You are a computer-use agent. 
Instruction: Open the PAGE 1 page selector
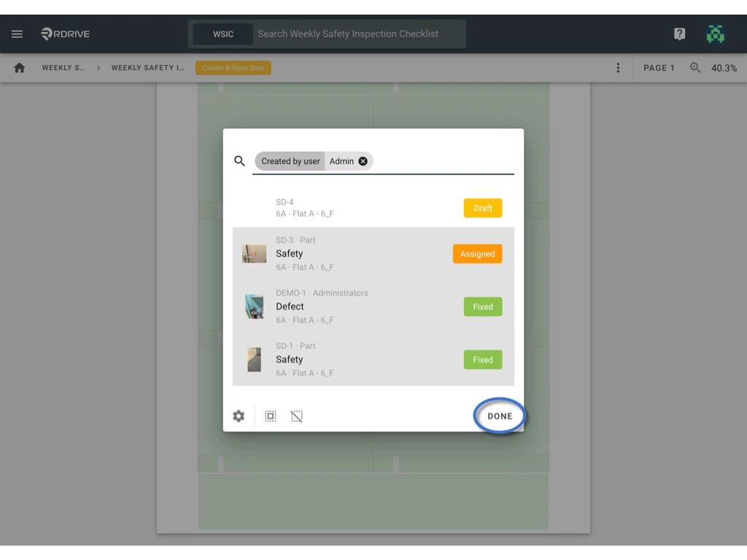659,67
